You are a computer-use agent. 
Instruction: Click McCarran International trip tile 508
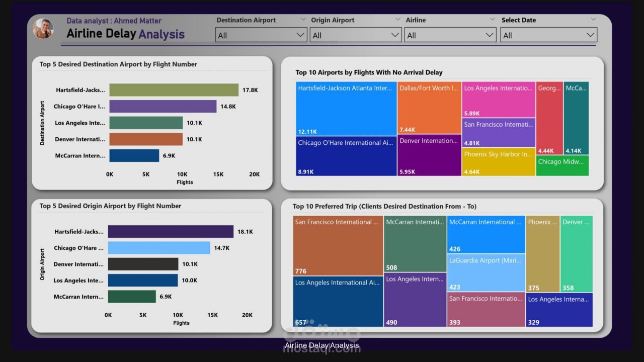(415, 244)
